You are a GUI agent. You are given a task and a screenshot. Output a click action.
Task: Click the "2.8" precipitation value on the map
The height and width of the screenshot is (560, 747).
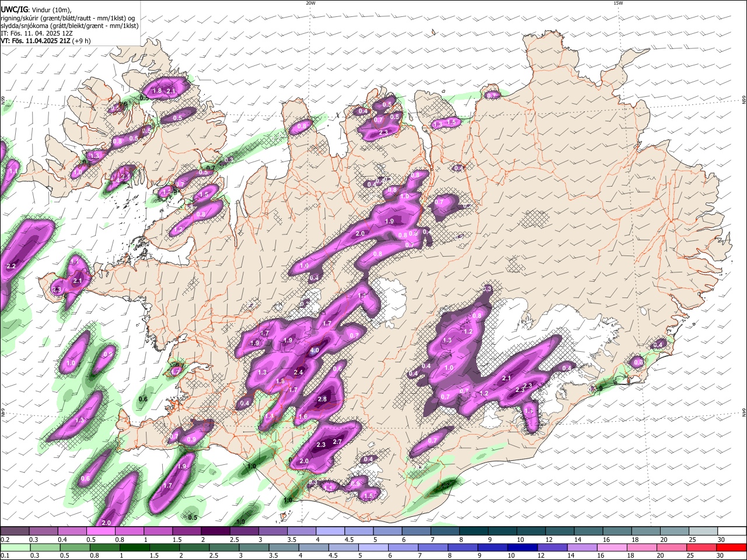pyautogui.click(x=322, y=399)
